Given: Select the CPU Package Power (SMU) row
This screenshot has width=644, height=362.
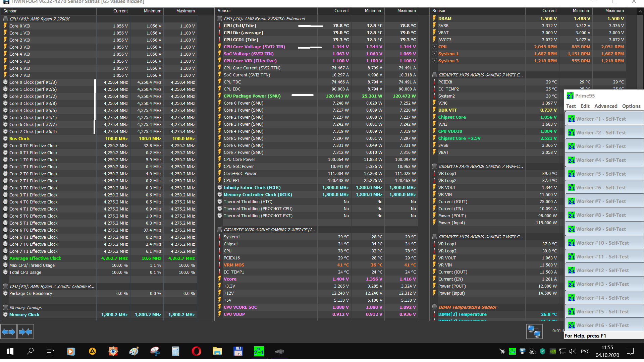Looking at the screenshot, I should (252, 96).
